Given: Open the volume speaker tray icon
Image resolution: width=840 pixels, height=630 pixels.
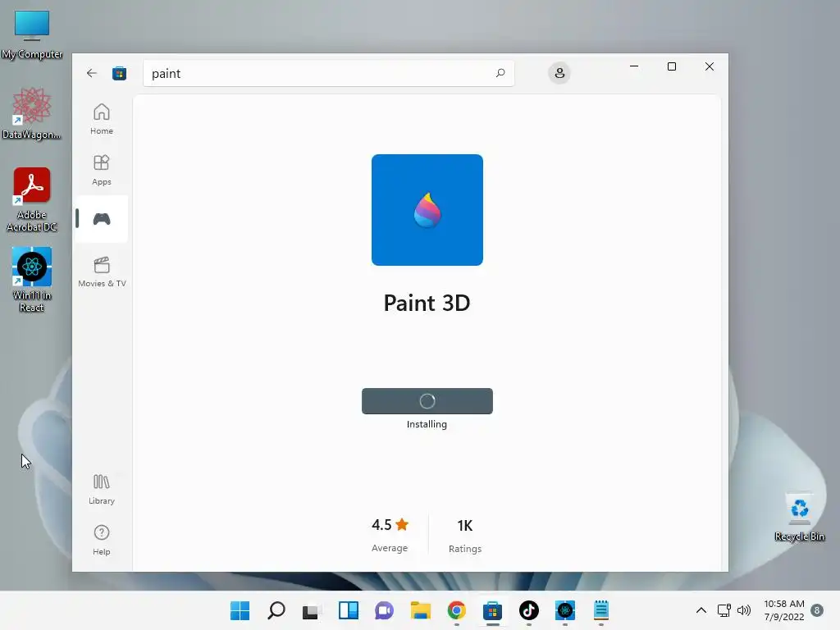Looking at the screenshot, I should point(743,610).
